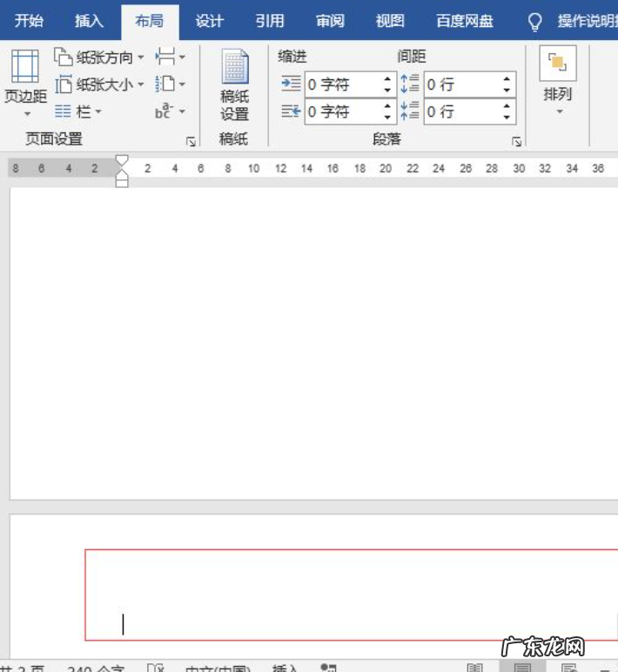Screen dimensions: 618x672
Task: Click the 操作说明 lightbulb icon
Action: click(535, 21)
